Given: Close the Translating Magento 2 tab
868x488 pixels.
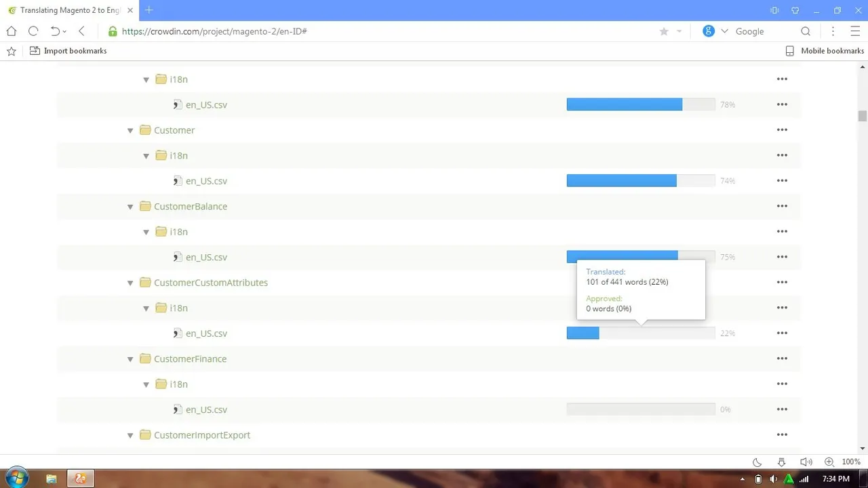Looking at the screenshot, I should coord(130,10).
